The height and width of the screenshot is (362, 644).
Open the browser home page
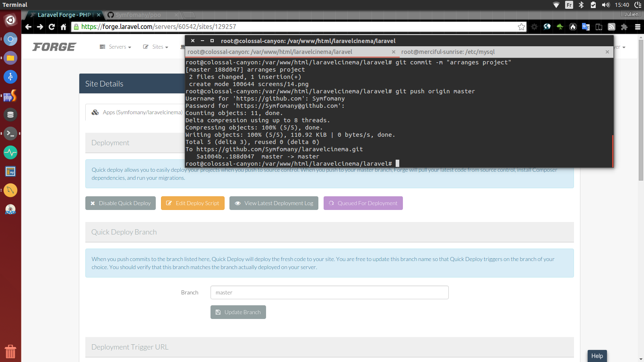point(63,27)
